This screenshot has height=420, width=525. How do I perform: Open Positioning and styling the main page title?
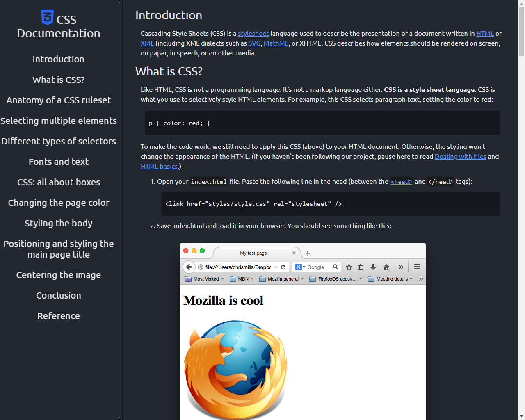tap(59, 249)
